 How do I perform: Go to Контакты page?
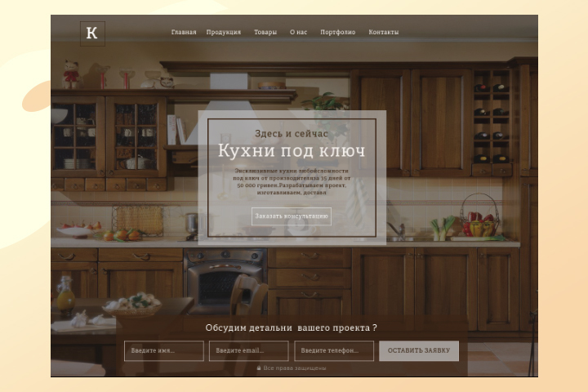[x=384, y=33]
